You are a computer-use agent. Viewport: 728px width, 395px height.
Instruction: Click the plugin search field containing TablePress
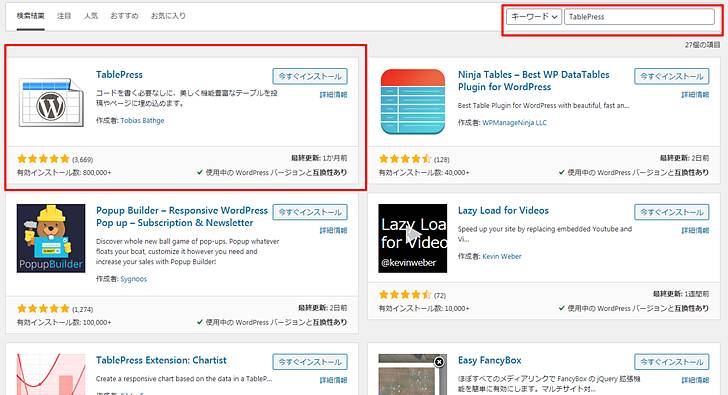(x=639, y=17)
